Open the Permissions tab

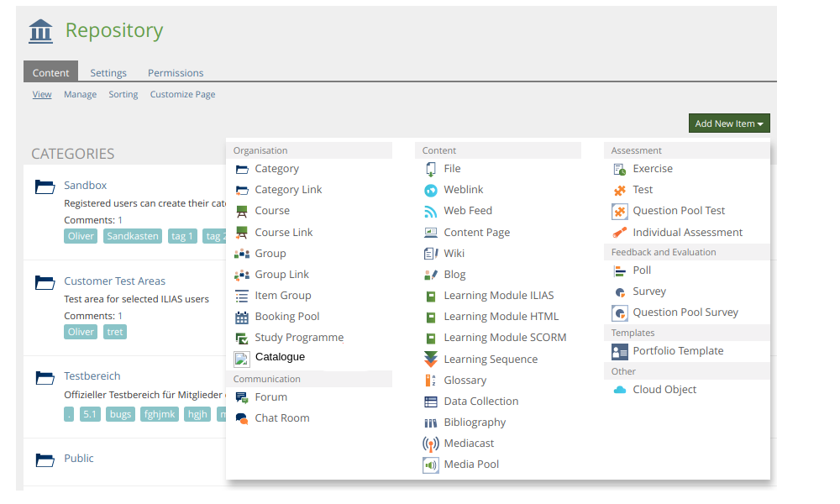click(176, 73)
